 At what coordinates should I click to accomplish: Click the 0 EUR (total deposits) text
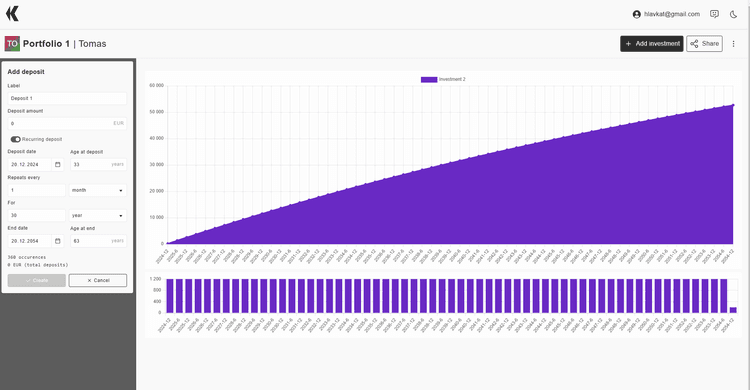click(x=38, y=265)
